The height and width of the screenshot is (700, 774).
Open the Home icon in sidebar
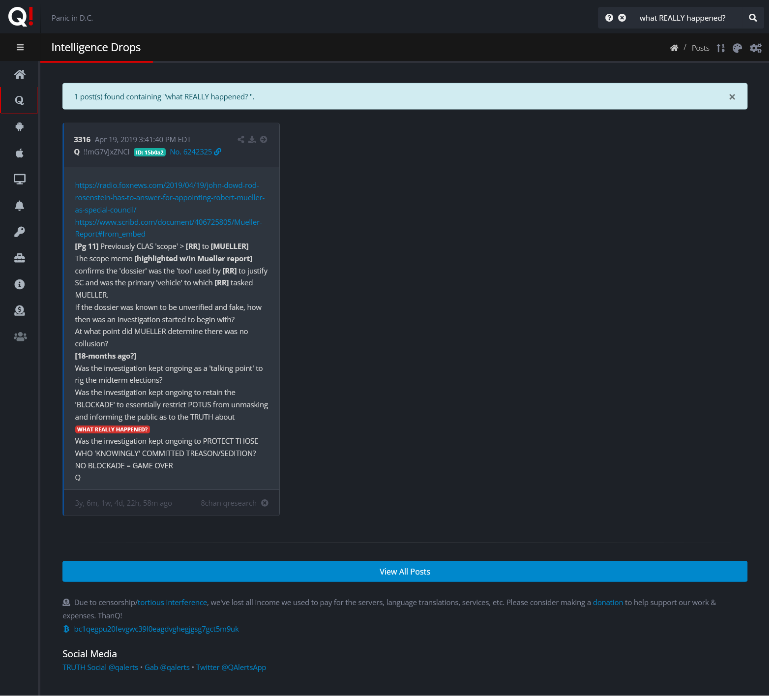[20, 74]
